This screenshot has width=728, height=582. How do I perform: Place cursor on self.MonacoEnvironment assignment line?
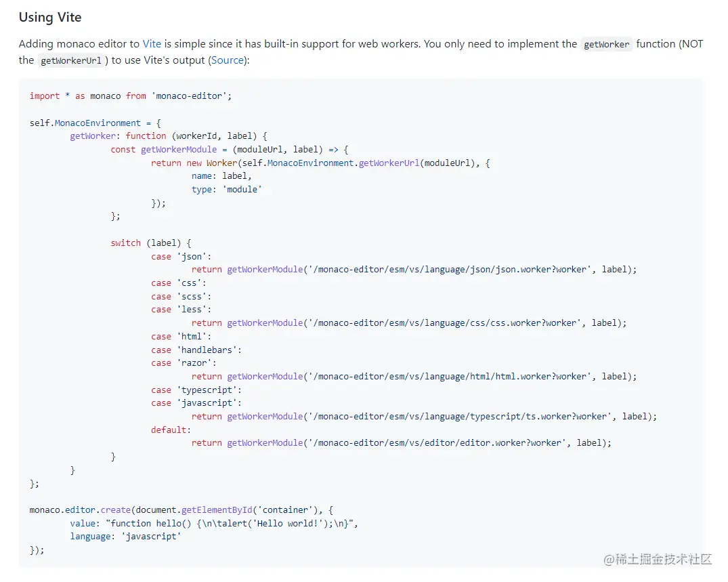point(95,123)
